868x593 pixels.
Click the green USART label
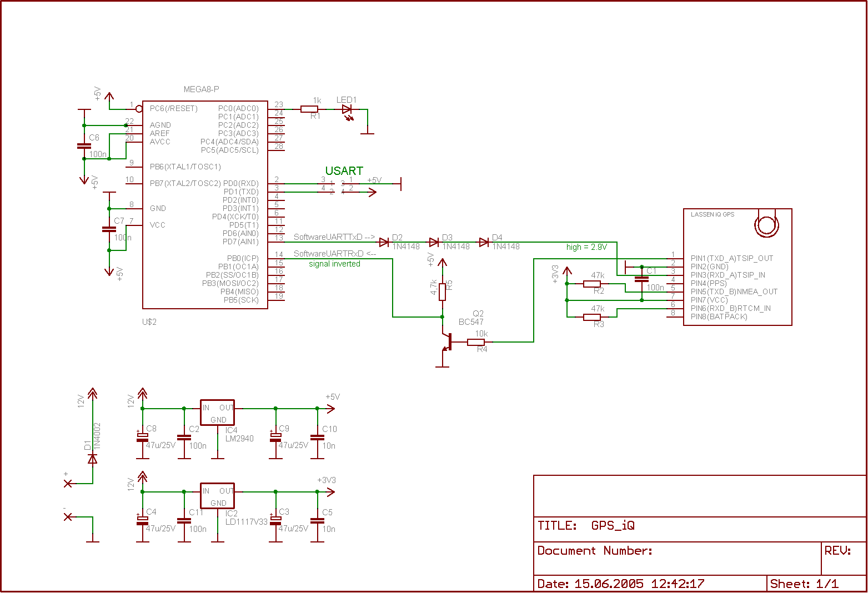coord(344,171)
